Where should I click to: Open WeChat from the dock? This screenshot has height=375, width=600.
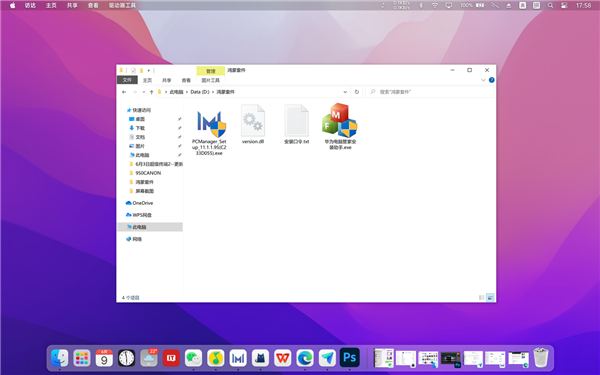coord(193,358)
